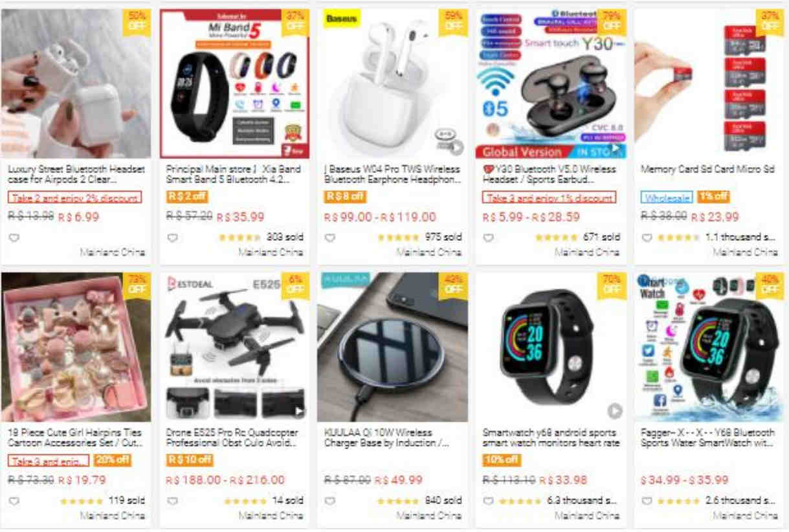Favorite the 19 Piece Girl Hairpins set

click(14, 501)
